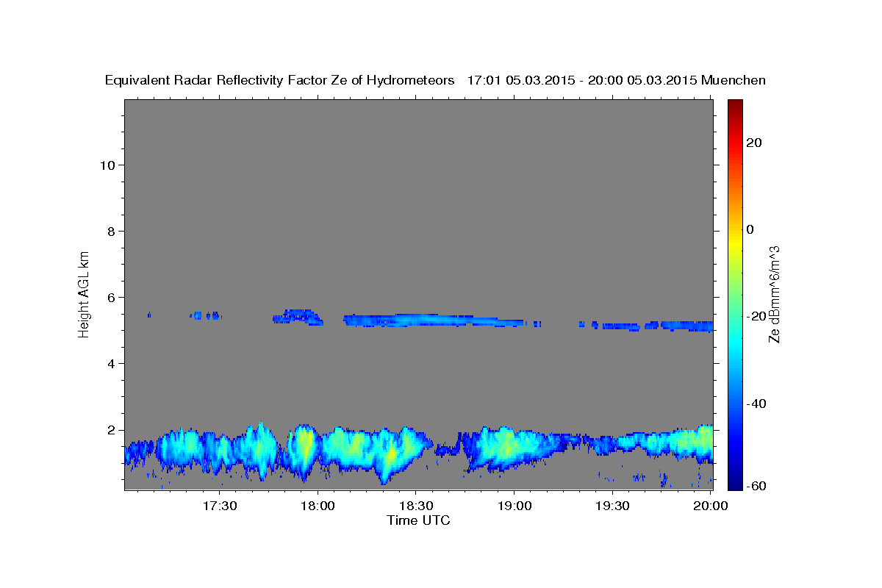Click the height axis label '4'
The height and width of the screenshot is (588, 882).
112,364
